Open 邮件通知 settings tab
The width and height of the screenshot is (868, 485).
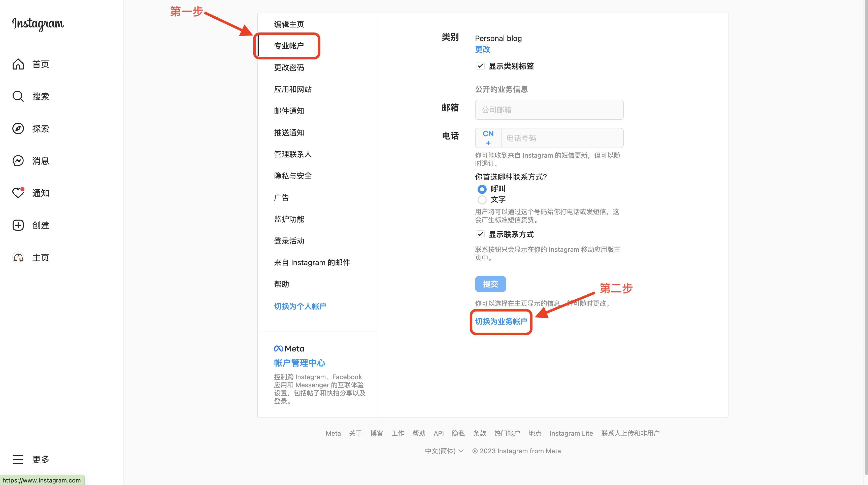317,111
